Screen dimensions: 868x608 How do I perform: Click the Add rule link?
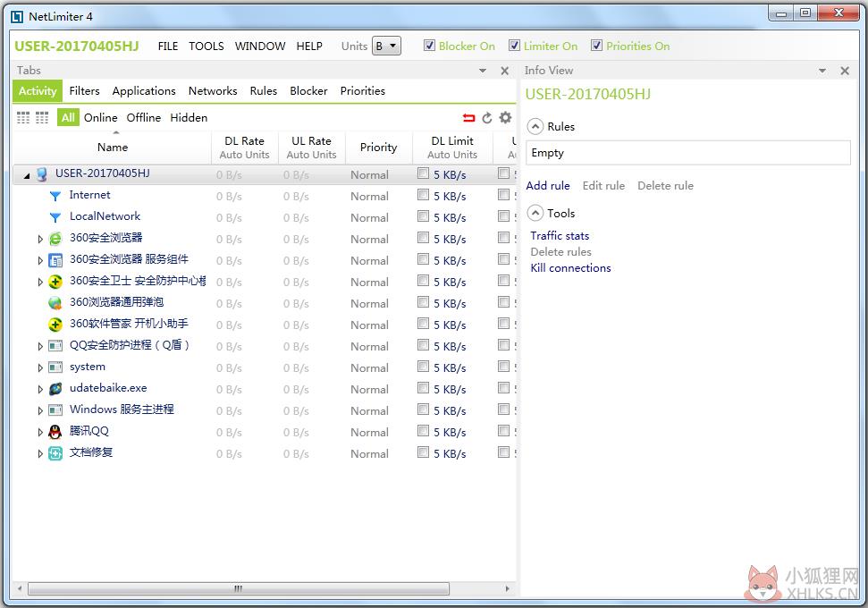(547, 185)
